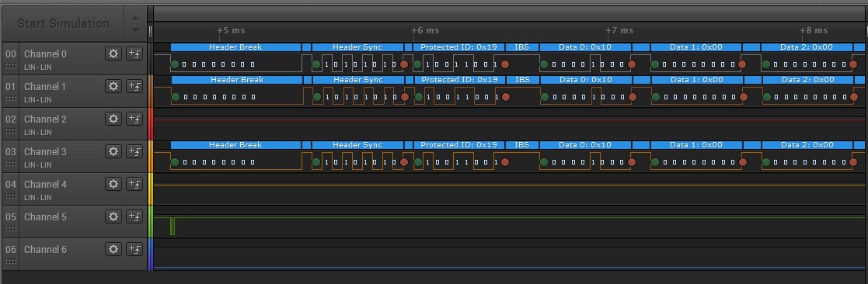Screen dimensions: 868x284
Task: Click Channel 0 Data 2: 0x00 frame
Action: (x=807, y=47)
